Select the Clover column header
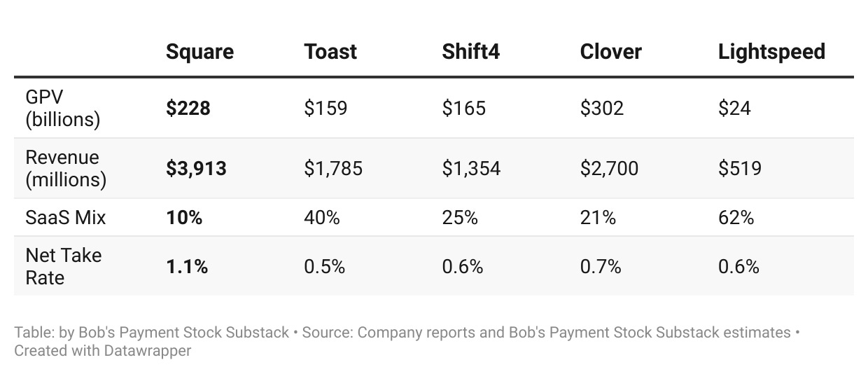 pyautogui.click(x=611, y=52)
